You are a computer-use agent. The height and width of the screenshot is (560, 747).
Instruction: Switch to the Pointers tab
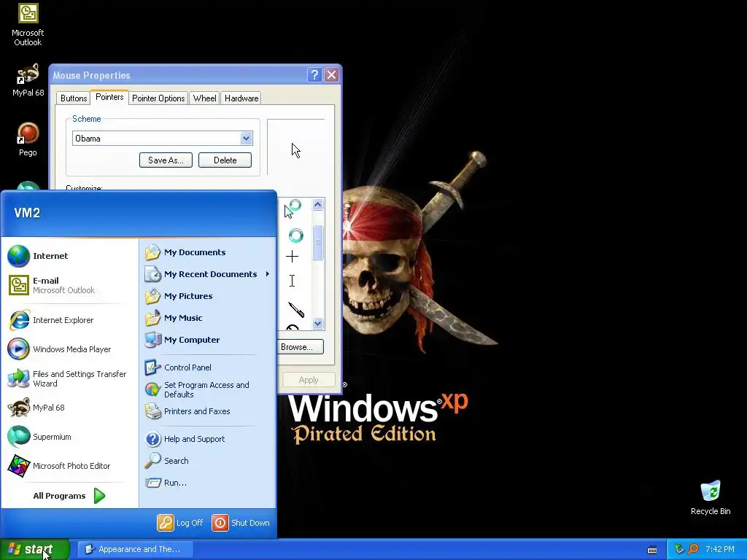(109, 97)
